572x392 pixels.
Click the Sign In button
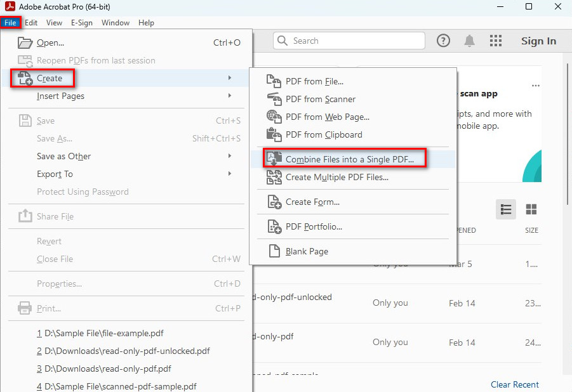pyautogui.click(x=538, y=41)
